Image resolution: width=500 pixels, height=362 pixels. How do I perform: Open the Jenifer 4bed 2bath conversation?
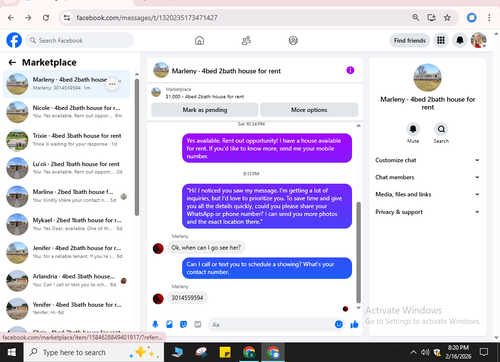[67, 253]
